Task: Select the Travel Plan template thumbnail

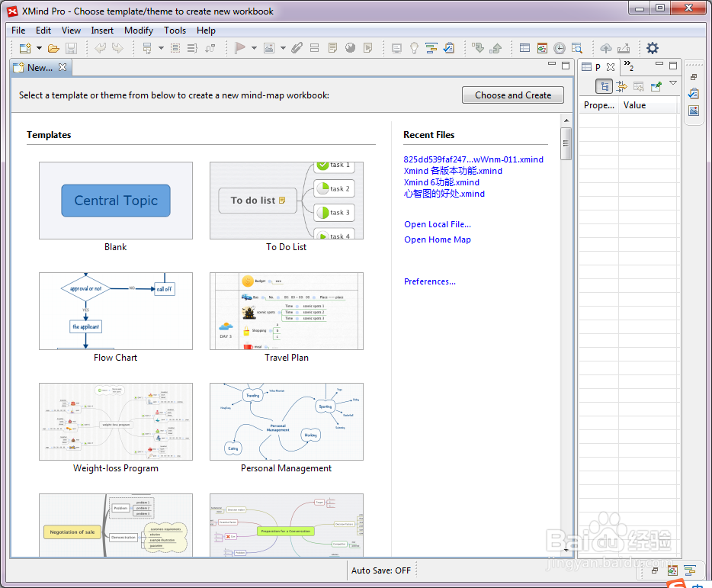Action: (287, 311)
